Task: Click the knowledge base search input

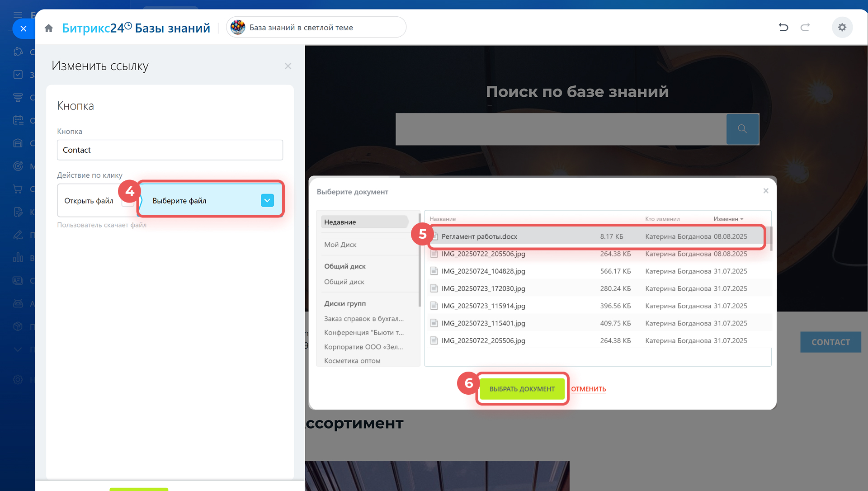Action: point(561,129)
